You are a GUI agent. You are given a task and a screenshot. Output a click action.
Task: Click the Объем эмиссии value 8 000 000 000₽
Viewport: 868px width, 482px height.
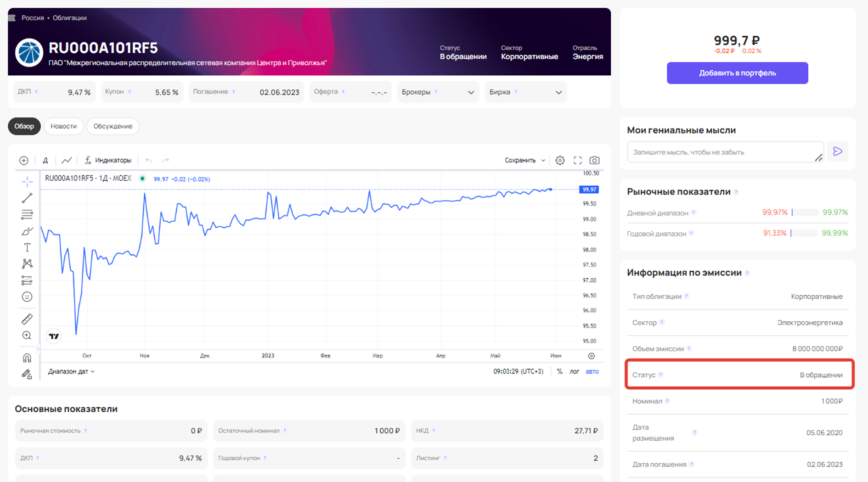pos(817,349)
